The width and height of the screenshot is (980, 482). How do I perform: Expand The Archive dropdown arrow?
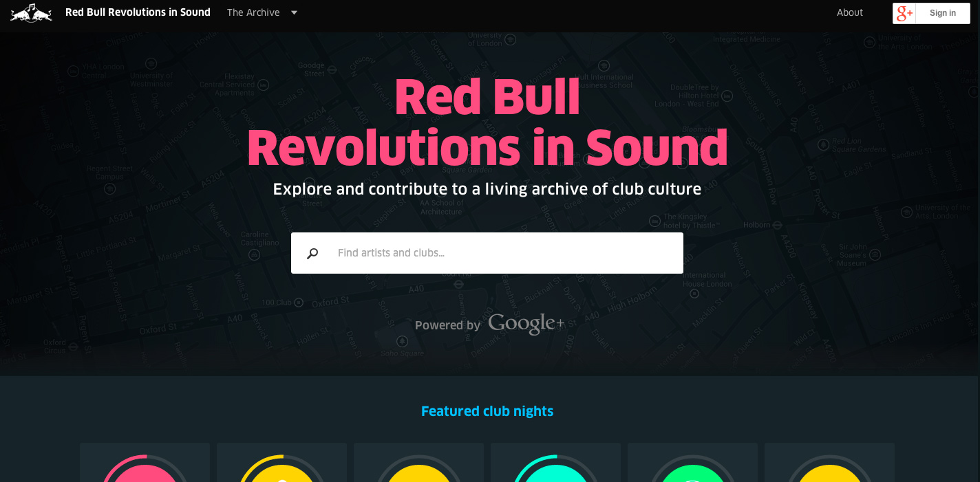point(294,12)
